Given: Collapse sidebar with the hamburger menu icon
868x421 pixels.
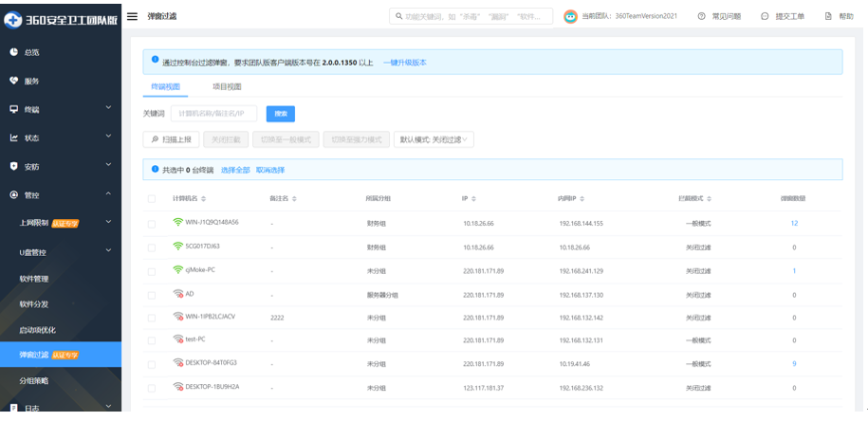Looking at the screenshot, I should [x=132, y=16].
